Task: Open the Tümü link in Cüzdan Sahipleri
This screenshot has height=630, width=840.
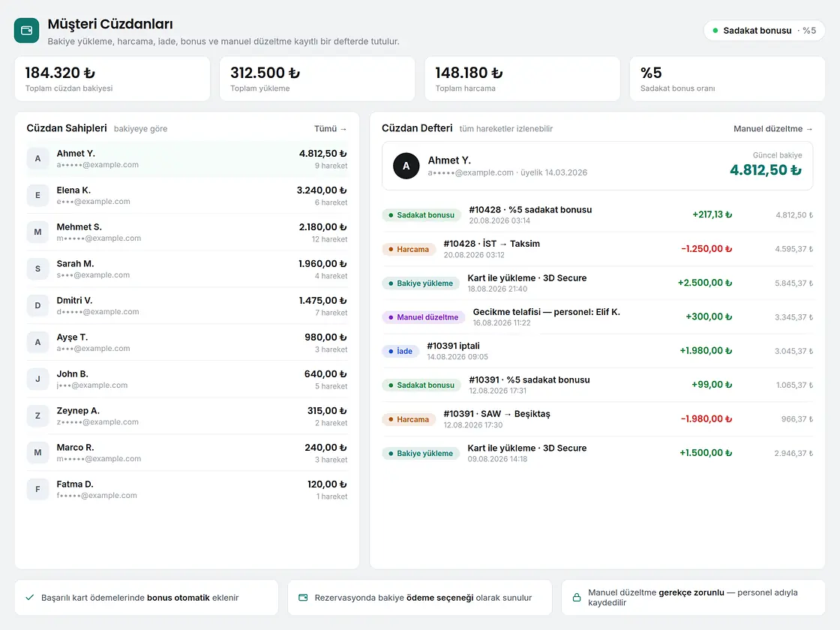Action: 330,128
